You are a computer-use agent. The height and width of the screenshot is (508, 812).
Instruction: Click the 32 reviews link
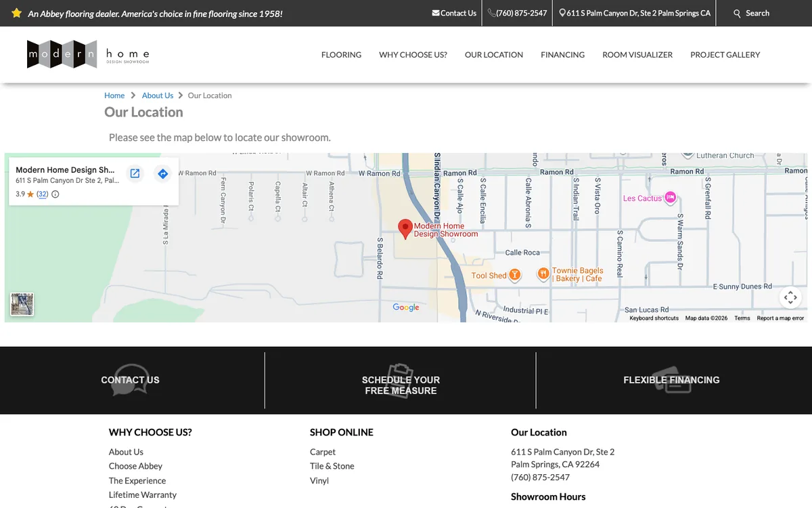point(42,194)
